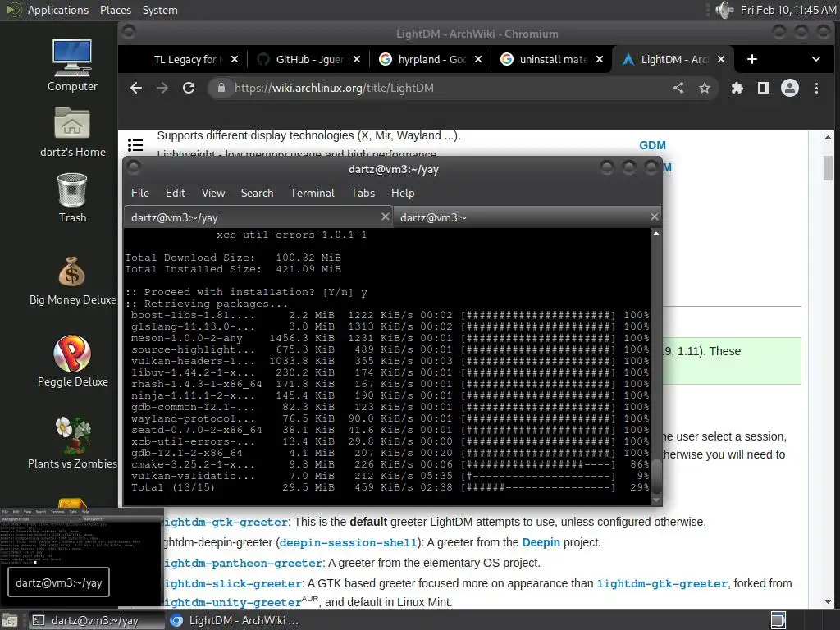The height and width of the screenshot is (630, 840).
Task: Open Chromium three-dot menu
Action: pyautogui.click(x=816, y=88)
